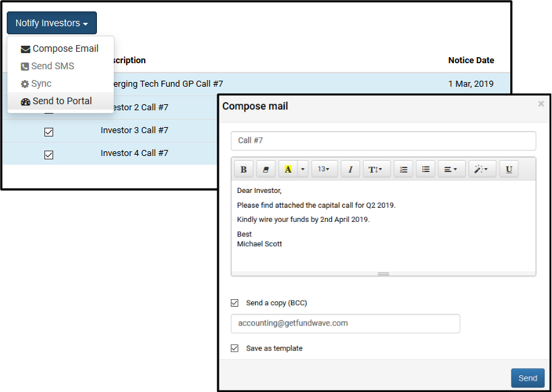Toggle italic formatting in mail editor
The image size is (552, 392).
pyautogui.click(x=350, y=169)
